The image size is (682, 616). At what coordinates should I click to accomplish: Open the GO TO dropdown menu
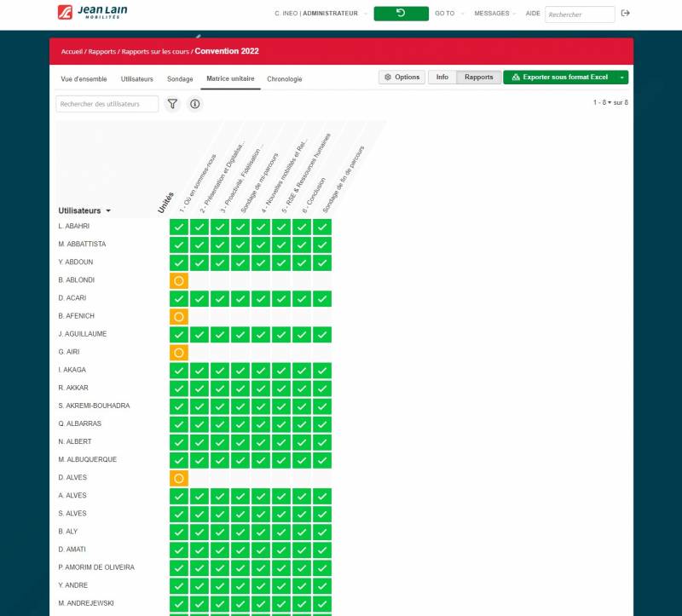point(448,14)
